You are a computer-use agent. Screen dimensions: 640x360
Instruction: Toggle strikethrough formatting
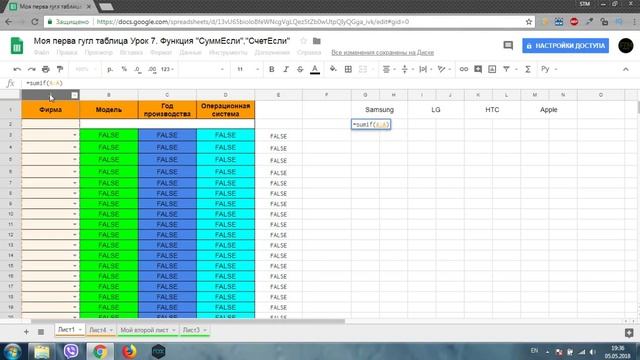click(300, 69)
